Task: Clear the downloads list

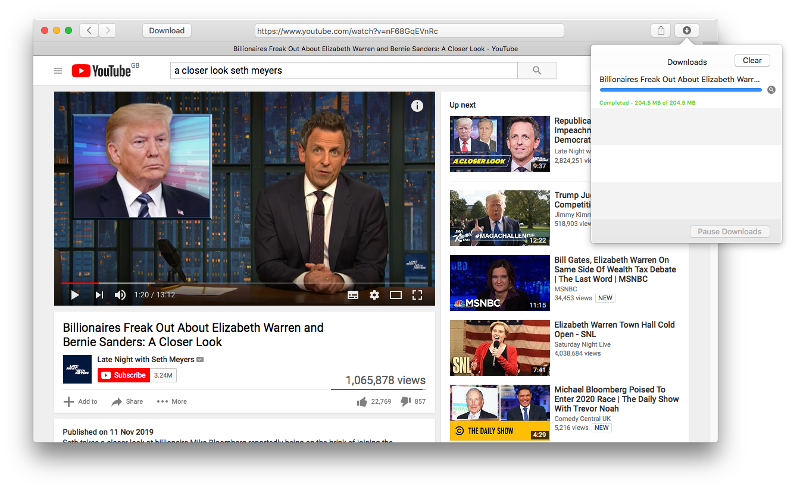Action: [x=752, y=60]
